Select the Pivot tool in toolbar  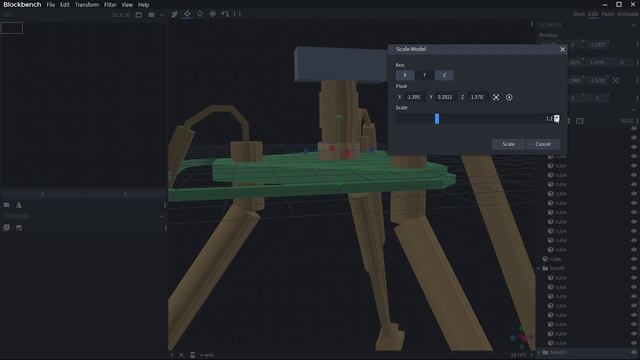pos(213,14)
